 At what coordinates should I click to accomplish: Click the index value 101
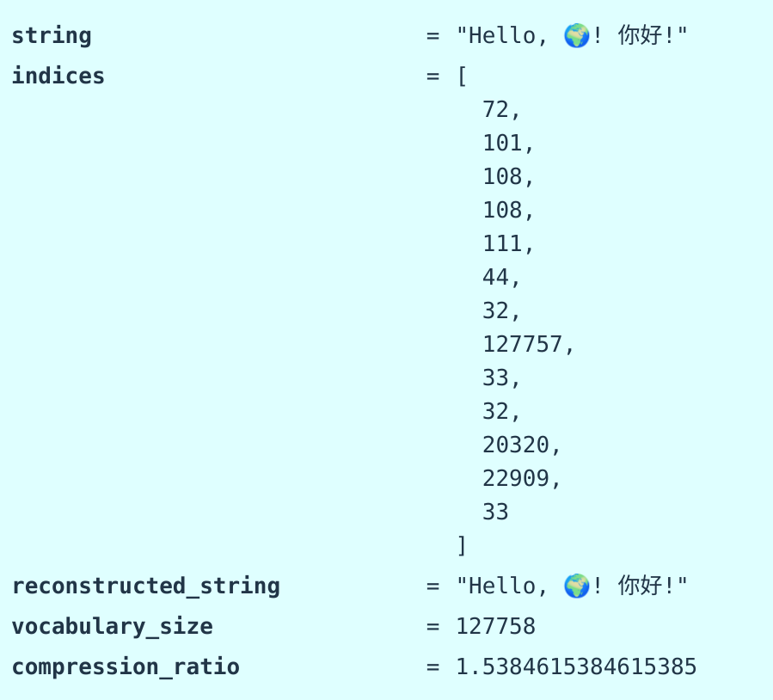[x=502, y=143]
